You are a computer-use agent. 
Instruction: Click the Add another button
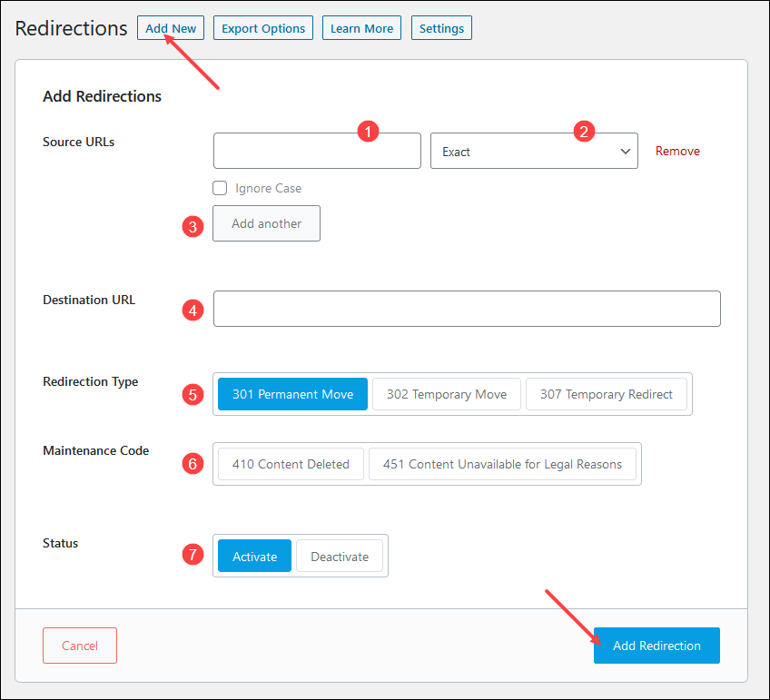point(266,223)
